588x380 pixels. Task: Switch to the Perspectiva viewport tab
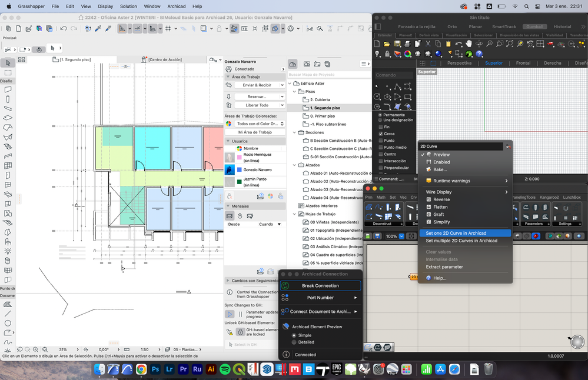(459, 63)
